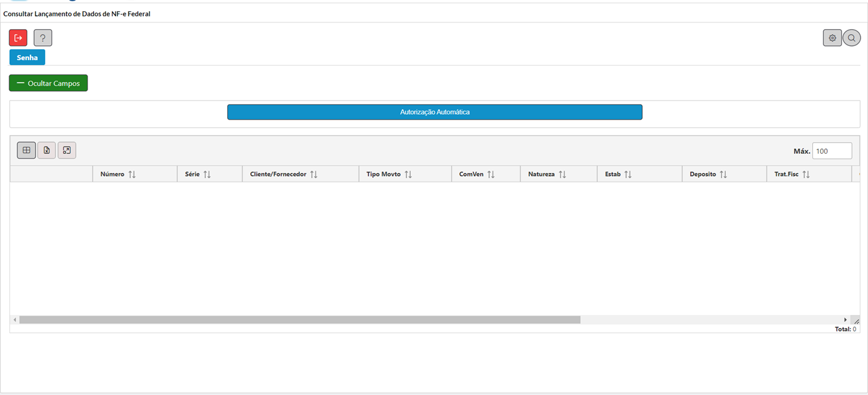Click the scrollbar right arrow

(845, 320)
